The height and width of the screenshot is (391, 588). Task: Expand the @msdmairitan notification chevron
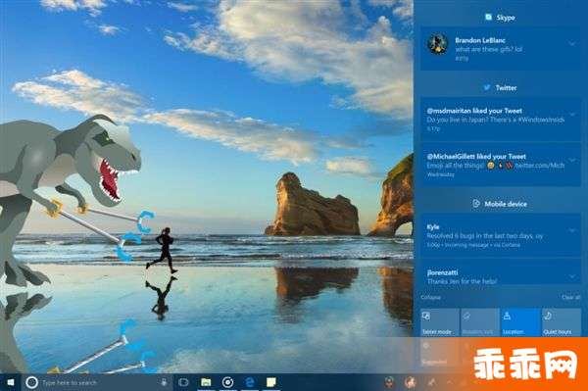572,114
